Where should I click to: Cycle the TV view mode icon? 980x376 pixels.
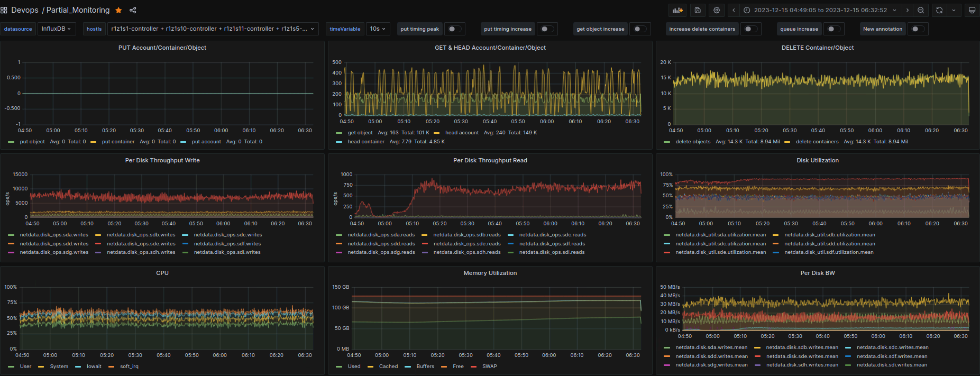[x=972, y=10]
